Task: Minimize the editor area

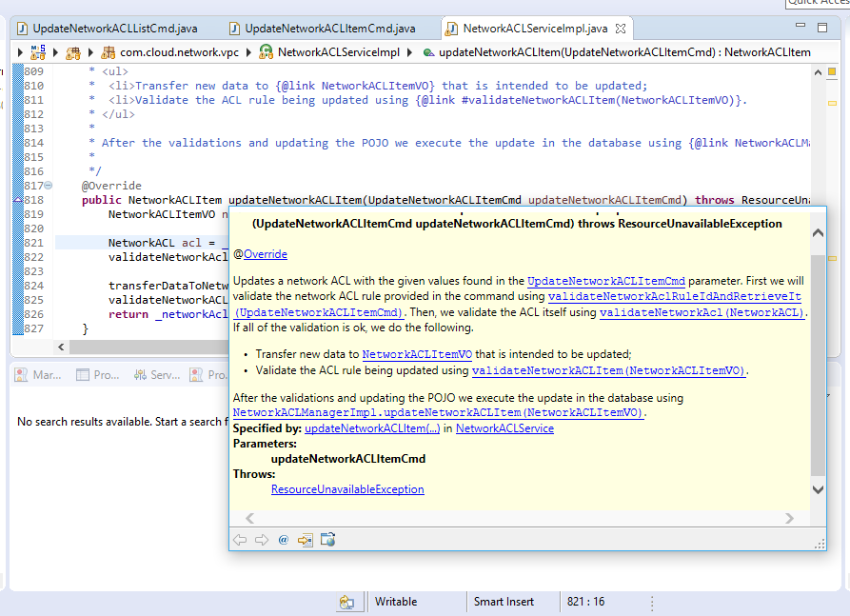Action: (801, 26)
